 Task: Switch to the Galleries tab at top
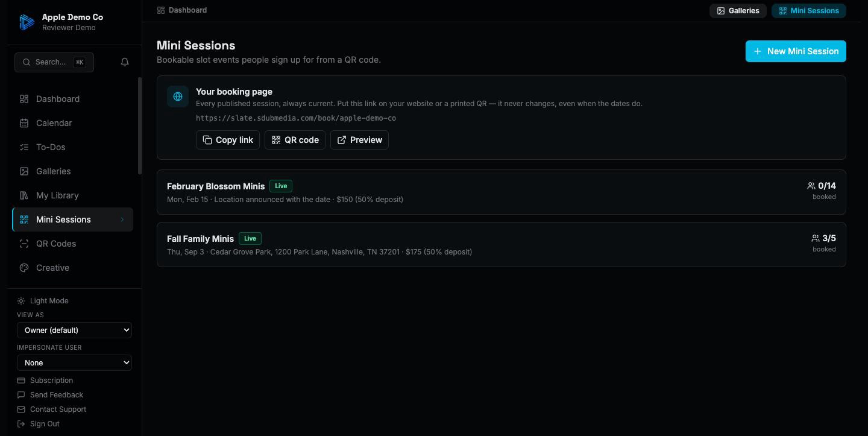point(738,11)
